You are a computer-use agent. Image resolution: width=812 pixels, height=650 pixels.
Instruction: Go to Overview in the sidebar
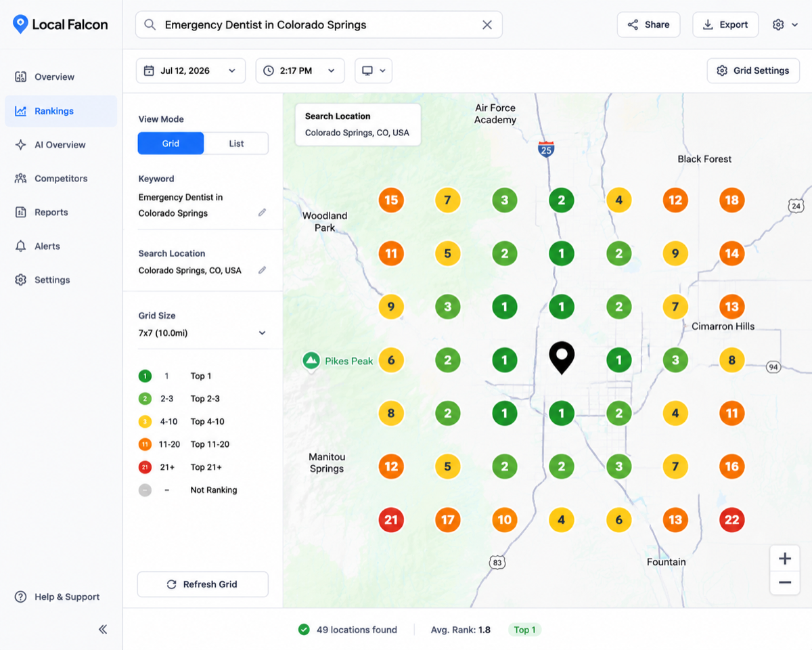(61, 77)
